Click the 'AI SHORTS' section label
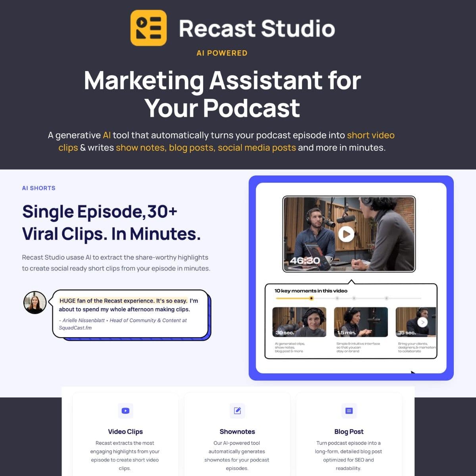Image resolution: width=476 pixels, height=476 pixels. coord(38,188)
